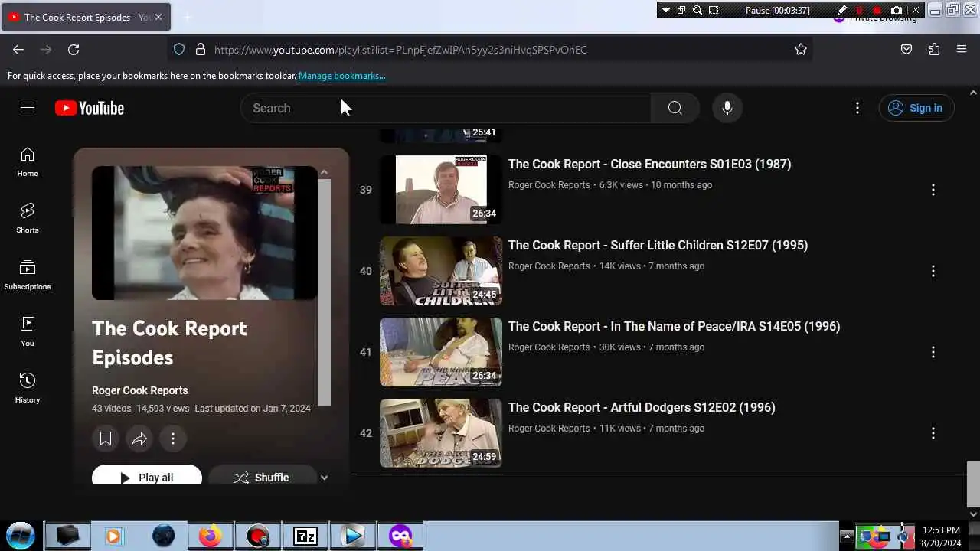Click the search magnifier button
The height and width of the screenshot is (551, 980).
(x=675, y=108)
